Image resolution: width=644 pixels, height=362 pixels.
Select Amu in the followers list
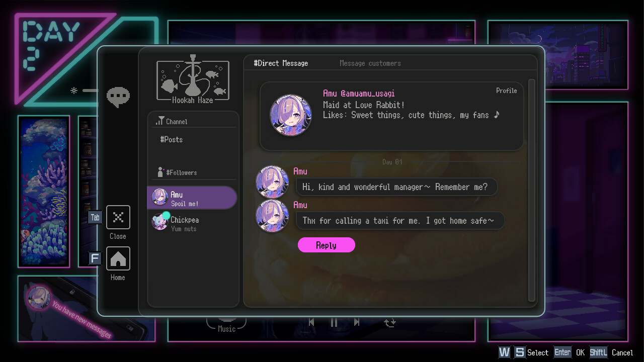pyautogui.click(x=192, y=198)
